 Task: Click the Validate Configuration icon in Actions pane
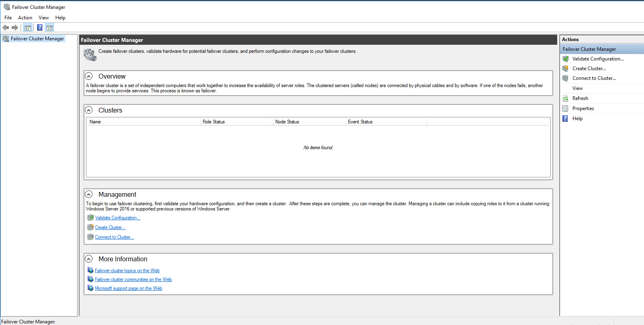tap(565, 59)
